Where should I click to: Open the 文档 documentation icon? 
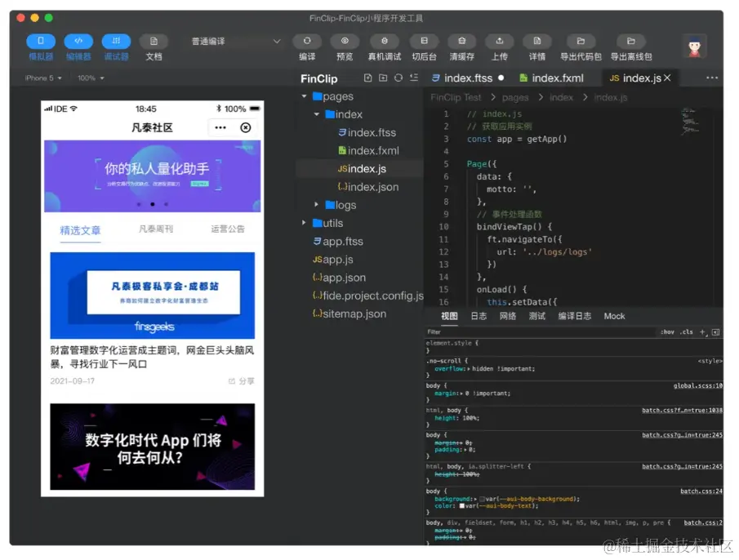pyautogui.click(x=154, y=42)
